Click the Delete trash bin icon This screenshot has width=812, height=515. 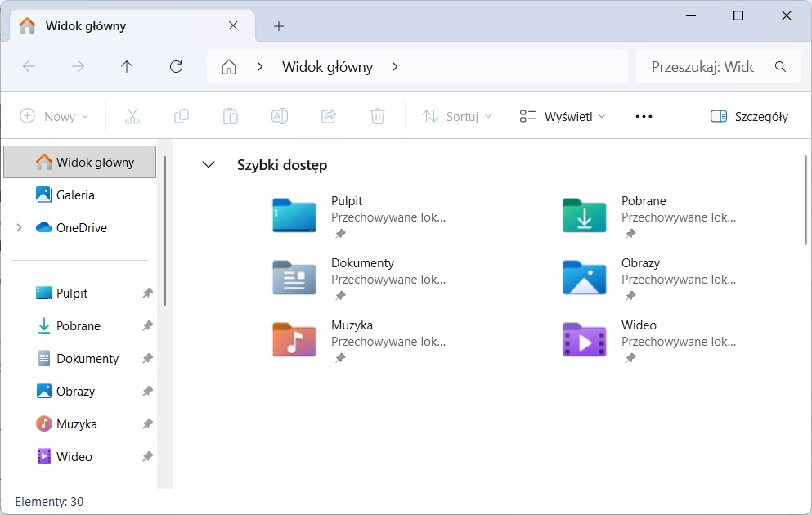click(377, 116)
